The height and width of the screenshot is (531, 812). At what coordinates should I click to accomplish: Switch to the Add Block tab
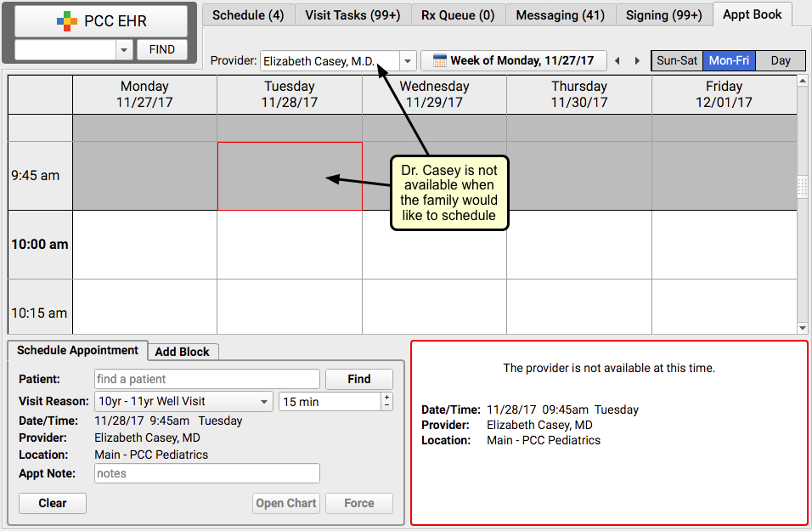pos(183,353)
